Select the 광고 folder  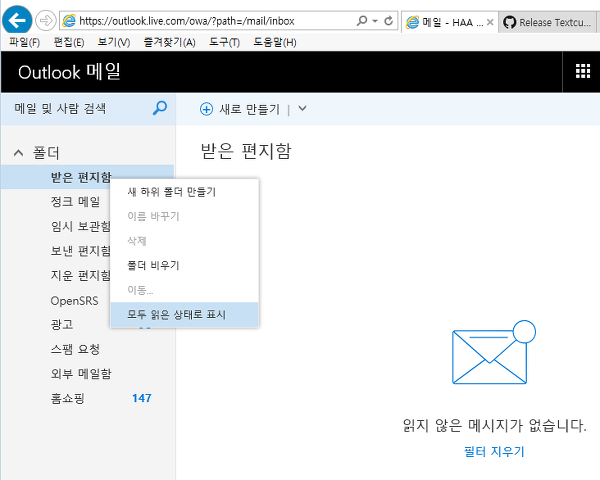(x=62, y=324)
